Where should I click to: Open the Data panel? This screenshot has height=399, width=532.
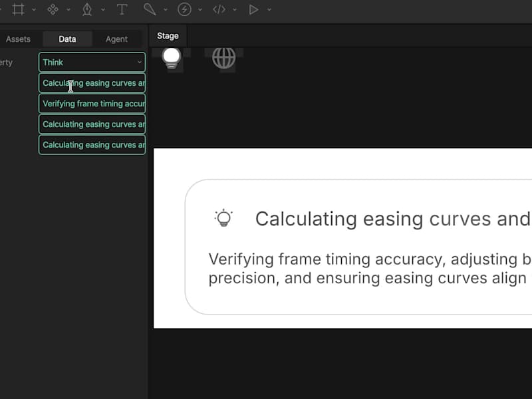67,39
